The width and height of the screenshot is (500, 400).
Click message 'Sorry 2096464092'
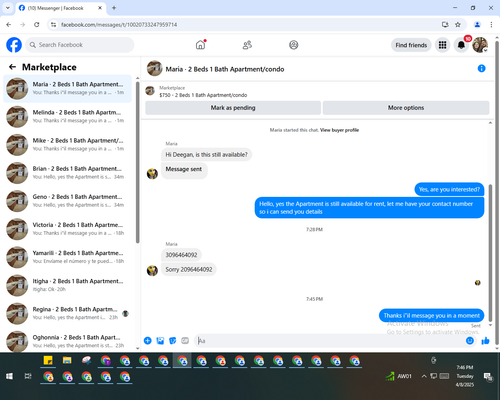[189, 269]
